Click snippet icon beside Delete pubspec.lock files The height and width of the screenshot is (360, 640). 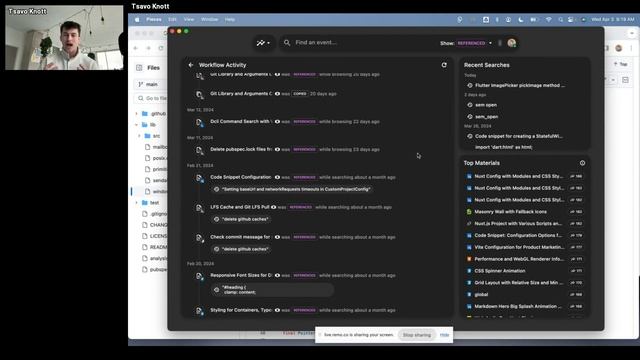pyautogui.click(x=199, y=150)
